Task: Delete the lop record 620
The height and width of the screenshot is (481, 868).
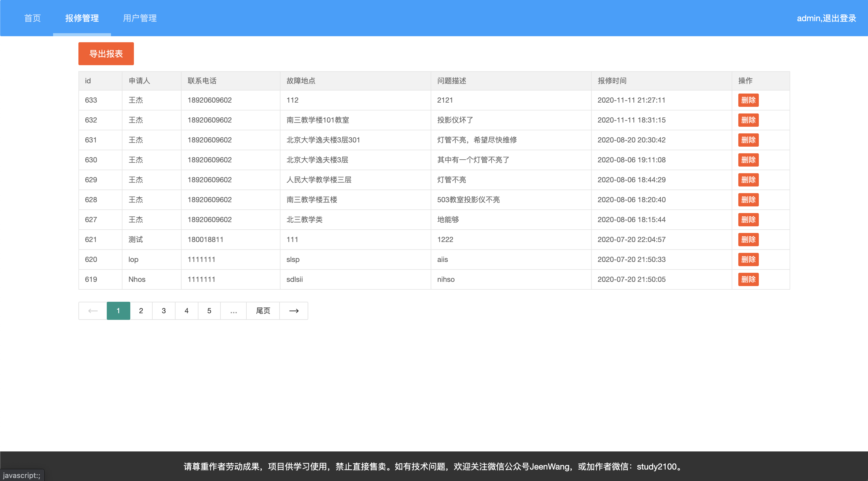Action: [x=748, y=259]
